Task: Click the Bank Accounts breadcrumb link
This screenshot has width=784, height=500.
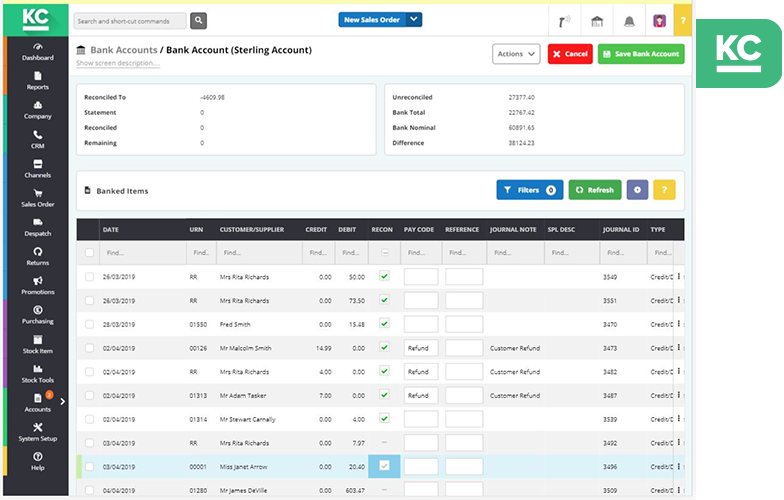Action: pos(124,50)
